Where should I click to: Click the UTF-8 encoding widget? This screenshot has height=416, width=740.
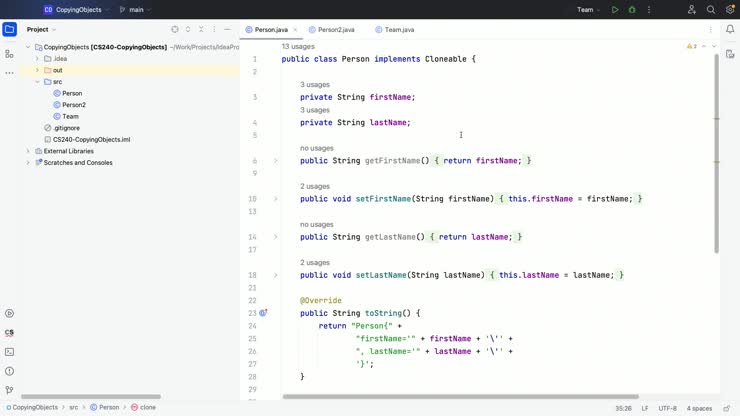coord(667,408)
